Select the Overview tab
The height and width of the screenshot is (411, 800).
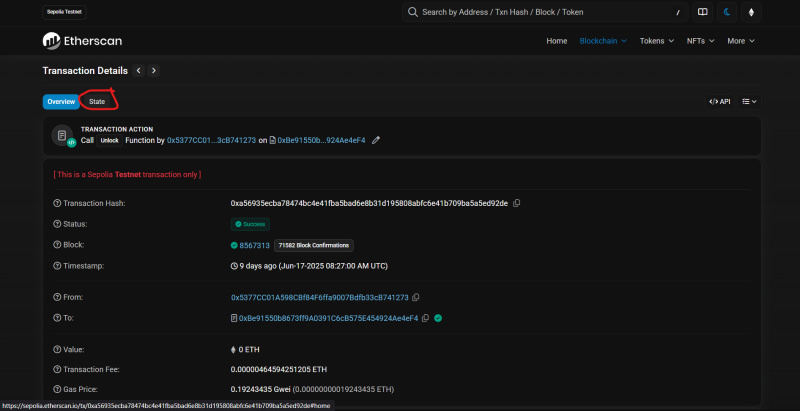point(61,102)
